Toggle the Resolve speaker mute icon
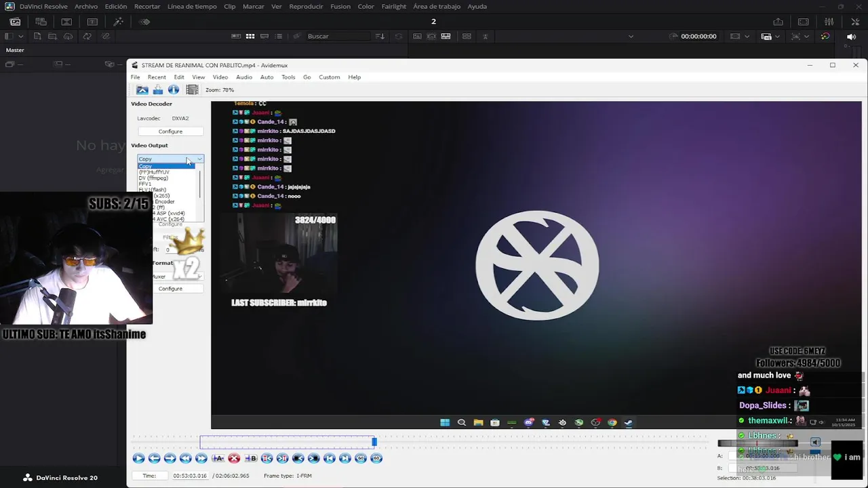This screenshot has width=868, height=488. point(852,36)
